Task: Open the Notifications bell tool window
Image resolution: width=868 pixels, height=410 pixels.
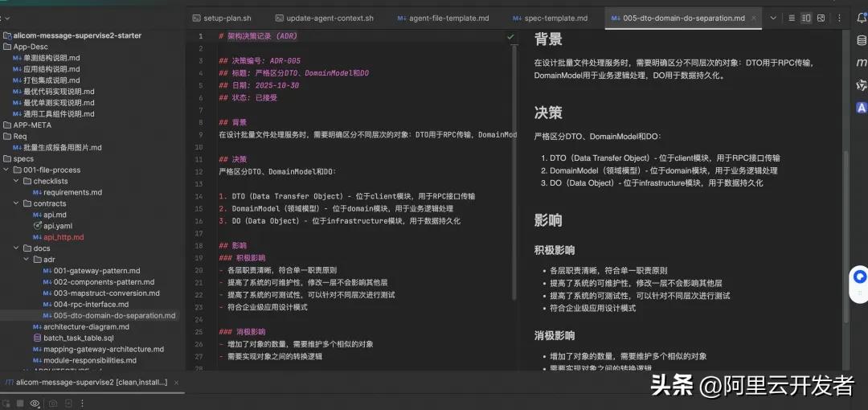Action: [x=862, y=18]
